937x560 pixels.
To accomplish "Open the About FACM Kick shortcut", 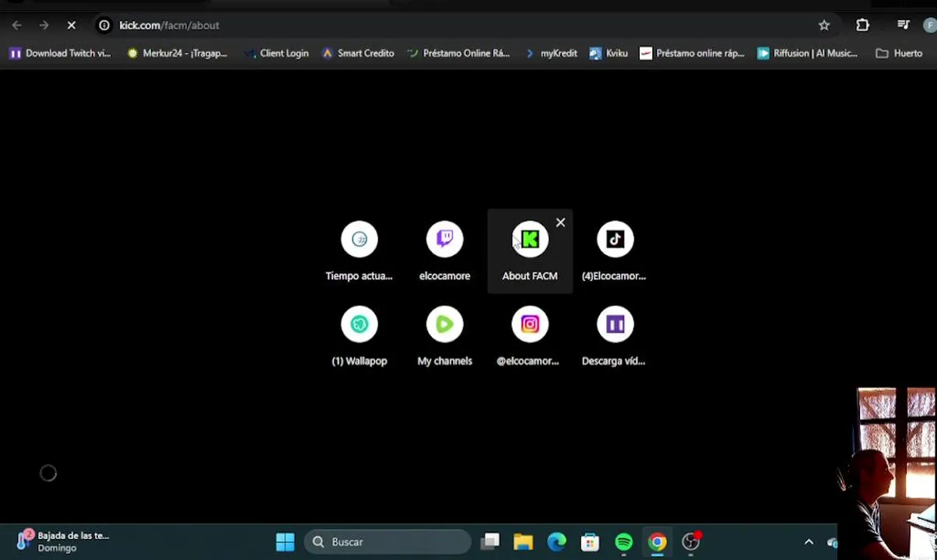I will pyautogui.click(x=529, y=251).
